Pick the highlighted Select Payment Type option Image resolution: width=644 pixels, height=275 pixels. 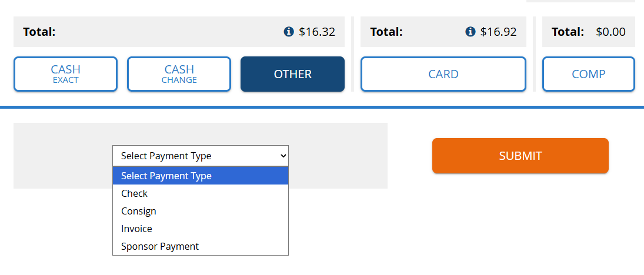tap(201, 176)
